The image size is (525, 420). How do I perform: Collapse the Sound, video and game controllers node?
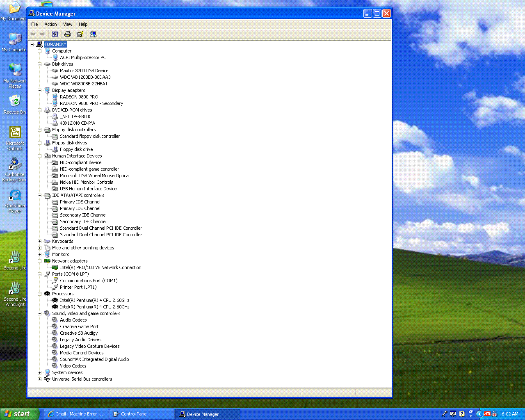(40, 313)
